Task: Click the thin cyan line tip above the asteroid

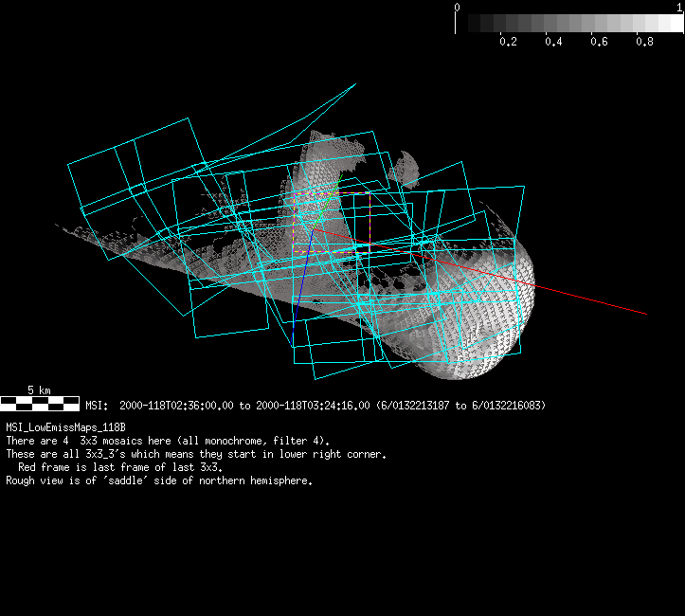Action: coord(354,84)
